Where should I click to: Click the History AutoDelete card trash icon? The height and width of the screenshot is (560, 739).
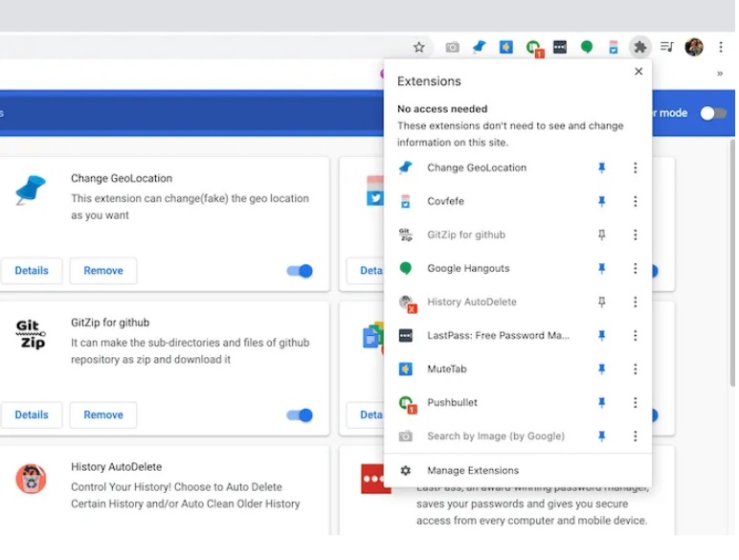pyautogui.click(x=31, y=479)
